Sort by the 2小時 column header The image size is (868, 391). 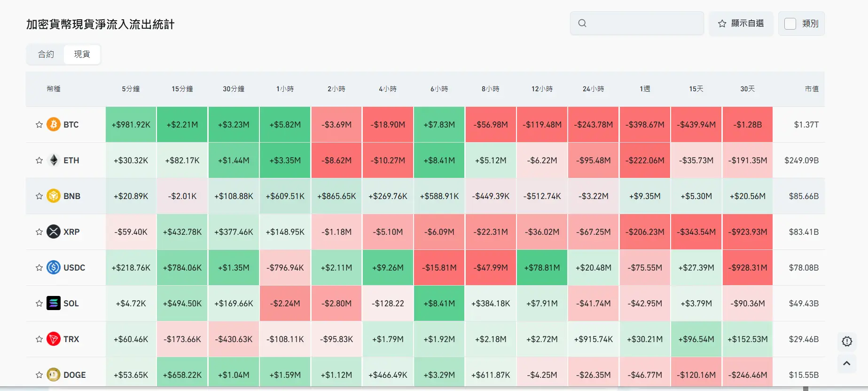[336, 89]
